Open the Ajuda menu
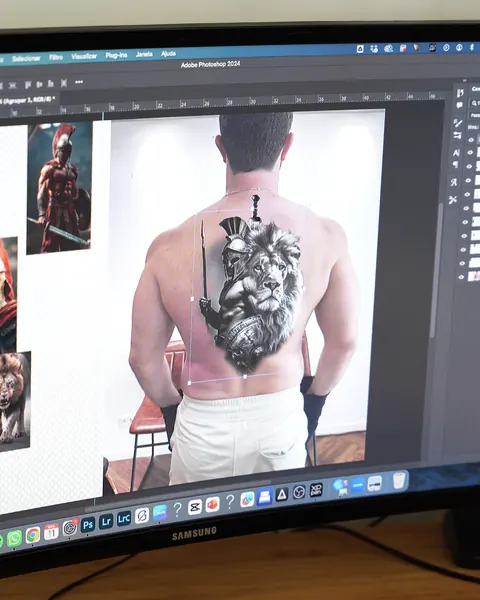480x600 pixels. click(168, 54)
